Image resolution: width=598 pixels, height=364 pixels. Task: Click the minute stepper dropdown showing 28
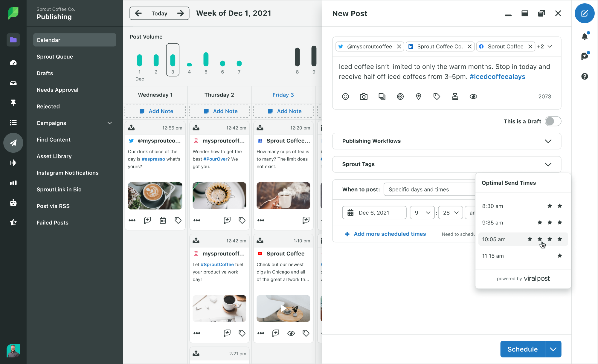pos(450,212)
